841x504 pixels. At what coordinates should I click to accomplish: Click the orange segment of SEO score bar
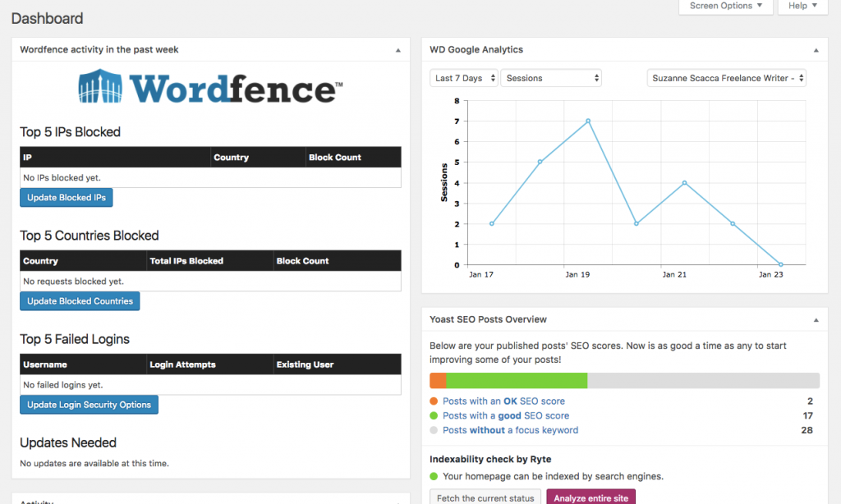point(438,381)
